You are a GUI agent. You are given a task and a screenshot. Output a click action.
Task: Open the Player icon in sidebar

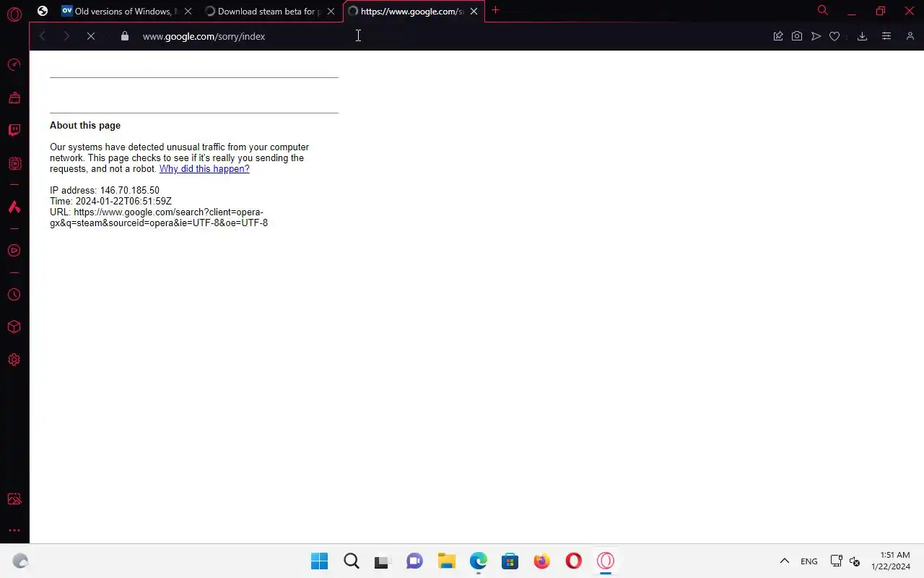click(14, 251)
